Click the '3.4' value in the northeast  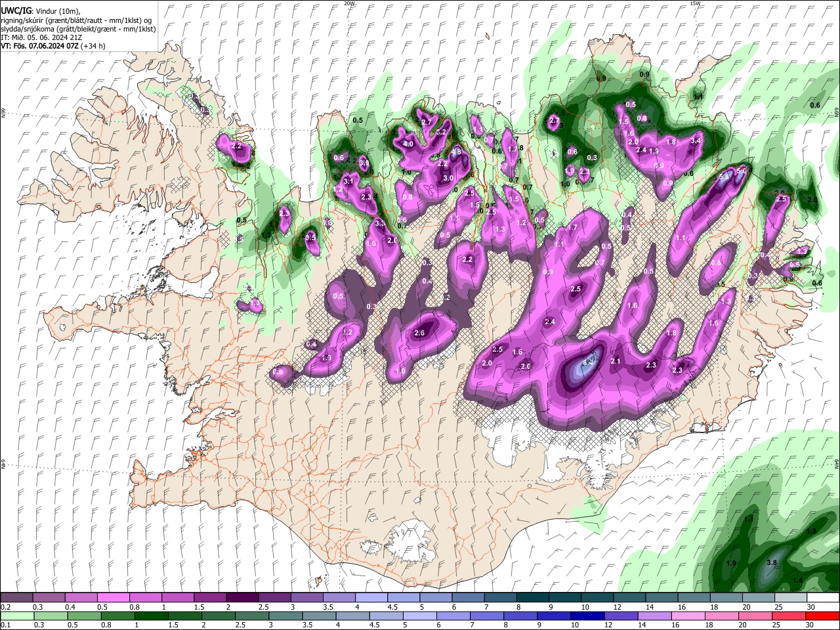point(696,141)
